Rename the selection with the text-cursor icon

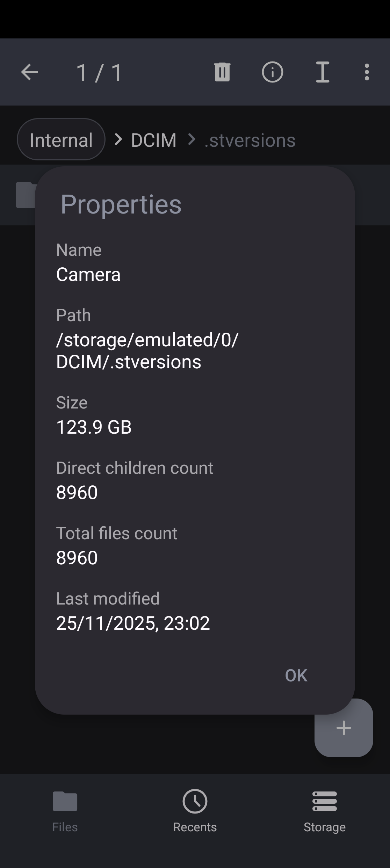click(x=323, y=72)
